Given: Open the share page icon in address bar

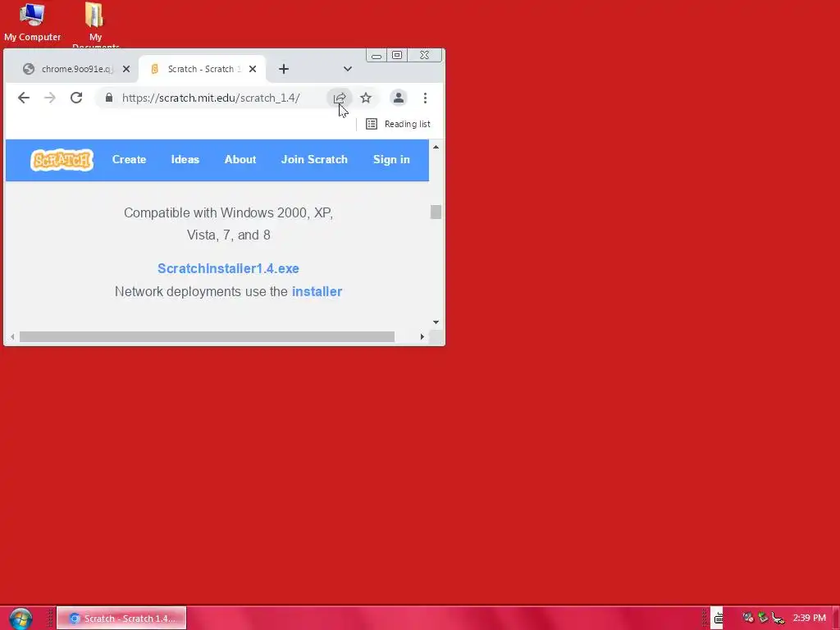Looking at the screenshot, I should pyautogui.click(x=340, y=98).
